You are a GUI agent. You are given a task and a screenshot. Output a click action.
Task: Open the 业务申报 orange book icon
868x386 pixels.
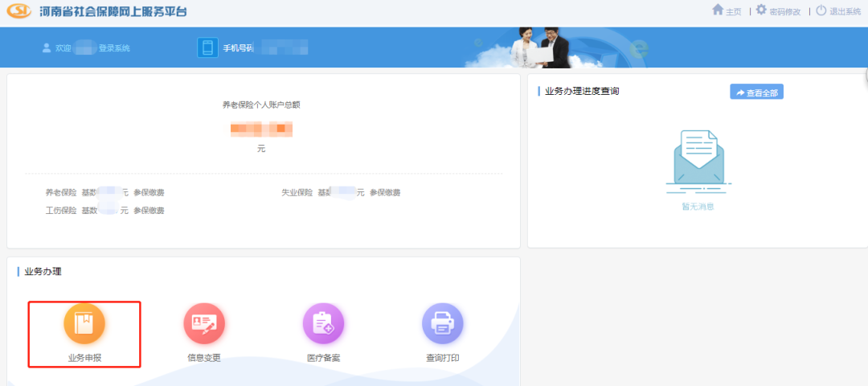point(84,323)
